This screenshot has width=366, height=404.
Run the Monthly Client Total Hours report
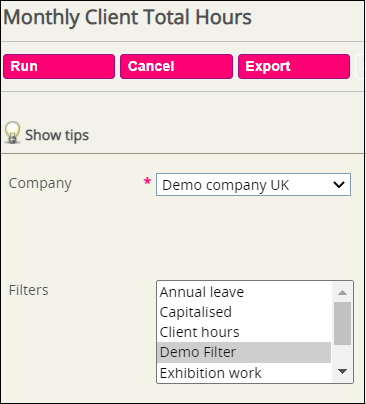[x=59, y=67]
